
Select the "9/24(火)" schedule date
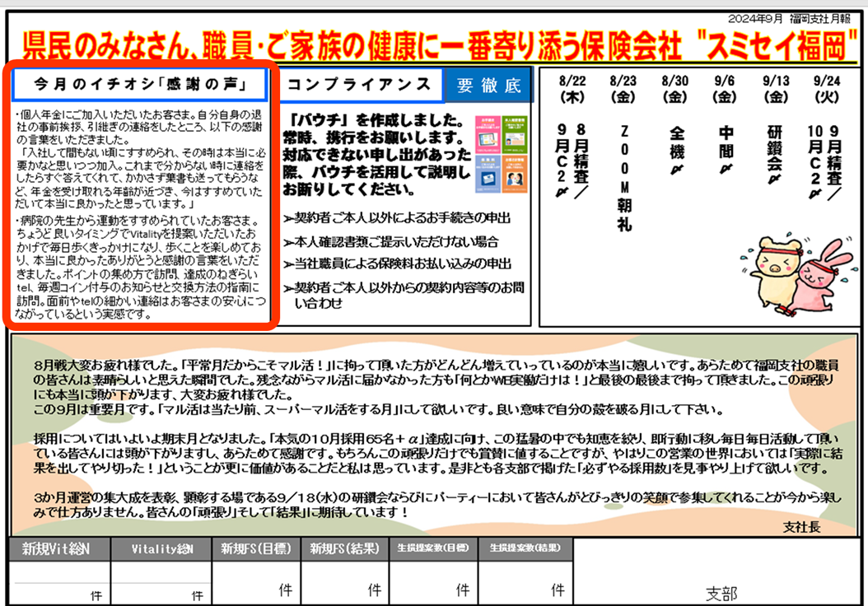pos(827,89)
